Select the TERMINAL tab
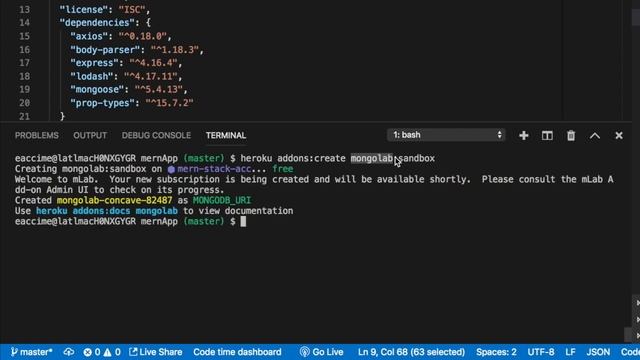Screen dimensions: 640x360 coord(226,136)
